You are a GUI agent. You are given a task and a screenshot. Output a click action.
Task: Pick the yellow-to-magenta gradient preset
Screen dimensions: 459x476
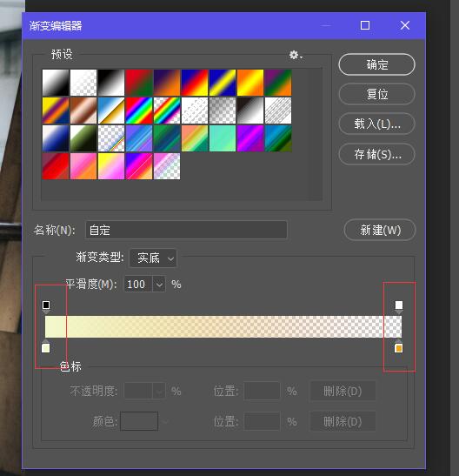(111, 166)
